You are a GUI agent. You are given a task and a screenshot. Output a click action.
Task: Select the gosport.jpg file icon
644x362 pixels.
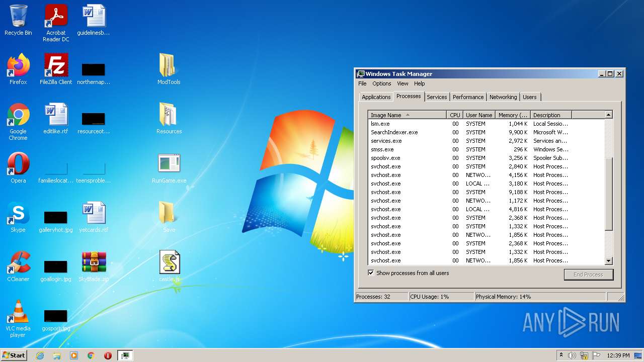[56, 320]
